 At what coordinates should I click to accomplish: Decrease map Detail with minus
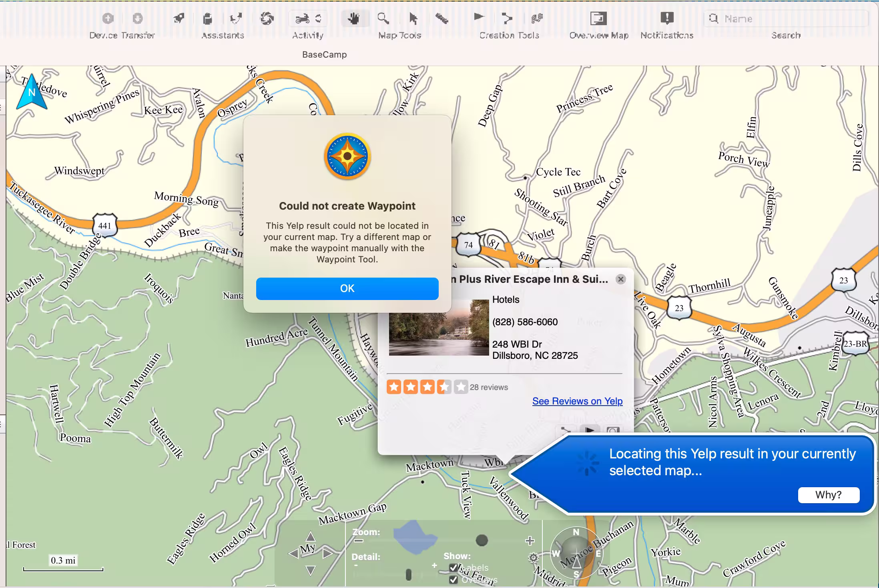click(x=355, y=566)
